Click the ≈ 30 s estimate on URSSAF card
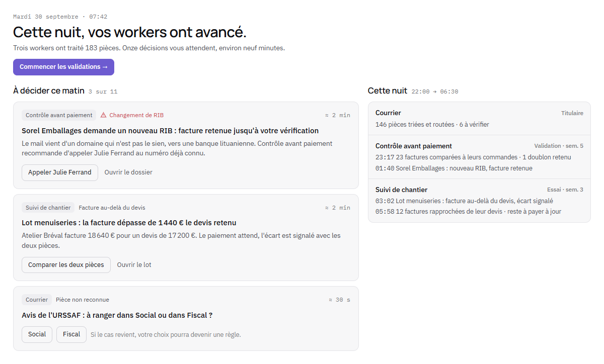 tap(339, 300)
